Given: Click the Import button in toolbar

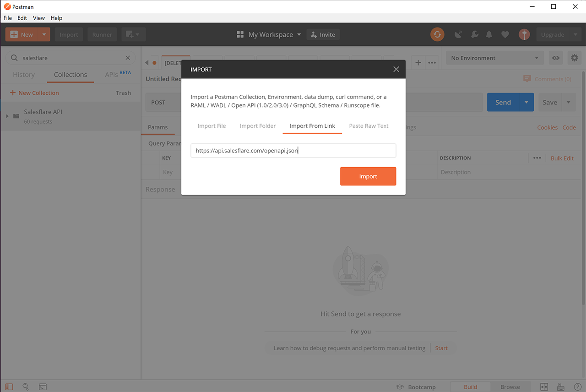Looking at the screenshot, I should click(x=69, y=34).
